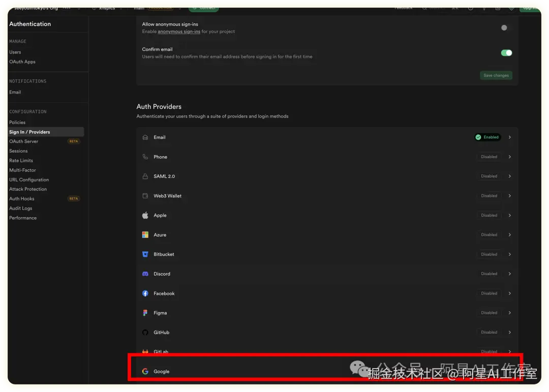
Task: Open Sessions in the sidebar
Action: [x=18, y=151]
